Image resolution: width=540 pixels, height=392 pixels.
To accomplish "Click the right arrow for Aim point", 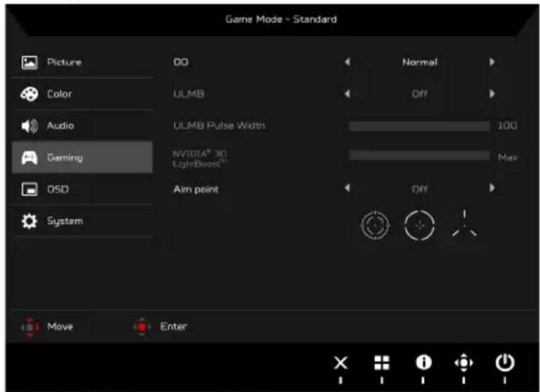I will click(x=492, y=188).
